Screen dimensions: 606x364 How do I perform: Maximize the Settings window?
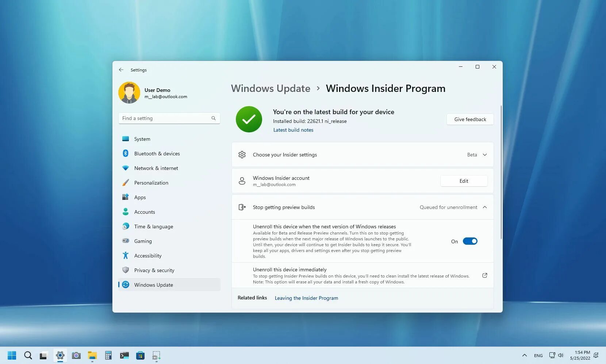pyautogui.click(x=477, y=67)
